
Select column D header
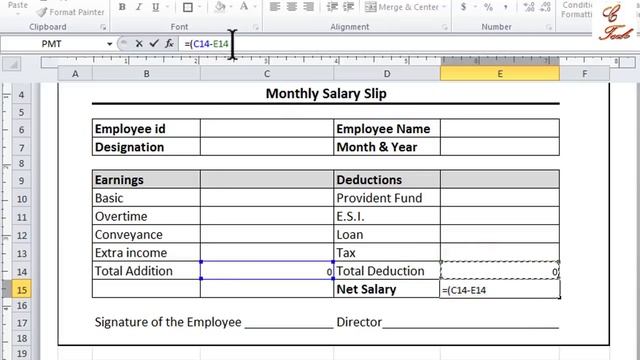[x=387, y=74]
